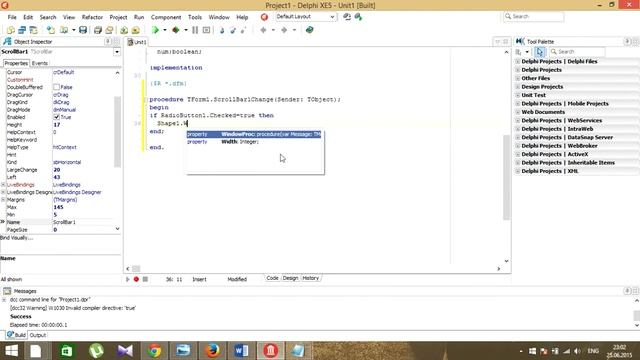This screenshot has width=640, height=360.
Task: Expand Delphi Projects | DataSnap Server category
Action: pyautogui.click(x=518, y=137)
